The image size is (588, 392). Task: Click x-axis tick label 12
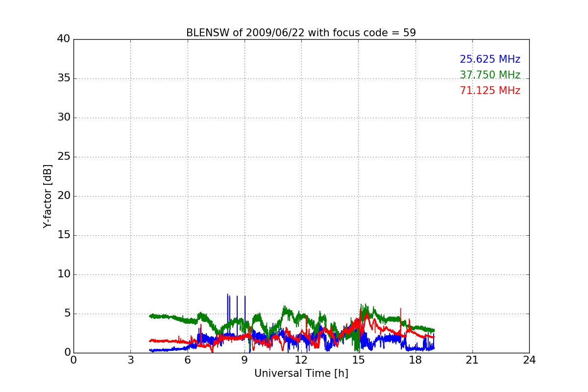point(301,360)
